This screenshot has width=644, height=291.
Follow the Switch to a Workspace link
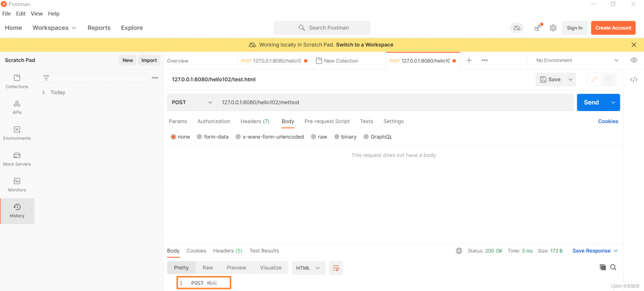click(x=365, y=45)
